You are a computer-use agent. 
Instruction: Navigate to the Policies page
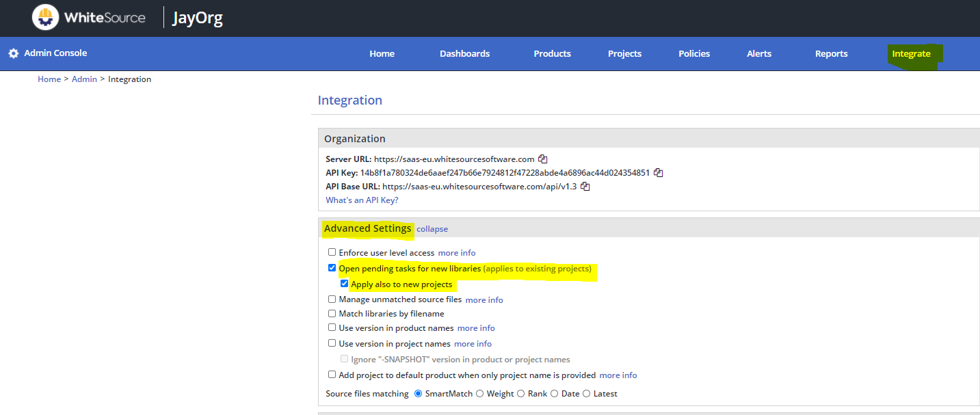[x=693, y=53]
